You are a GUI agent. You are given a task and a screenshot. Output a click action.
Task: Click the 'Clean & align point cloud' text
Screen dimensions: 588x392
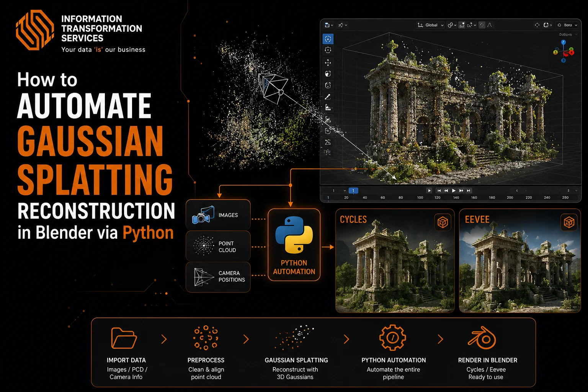point(206,373)
